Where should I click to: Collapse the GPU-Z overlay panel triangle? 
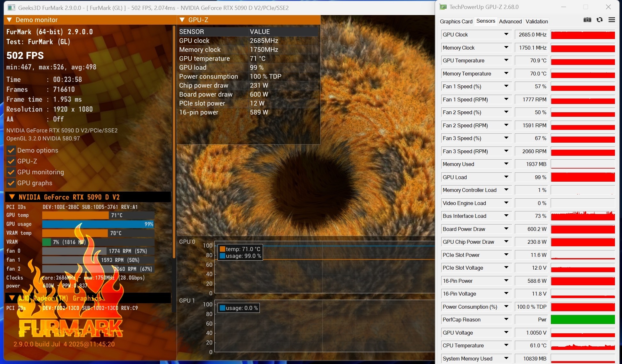pos(182,20)
